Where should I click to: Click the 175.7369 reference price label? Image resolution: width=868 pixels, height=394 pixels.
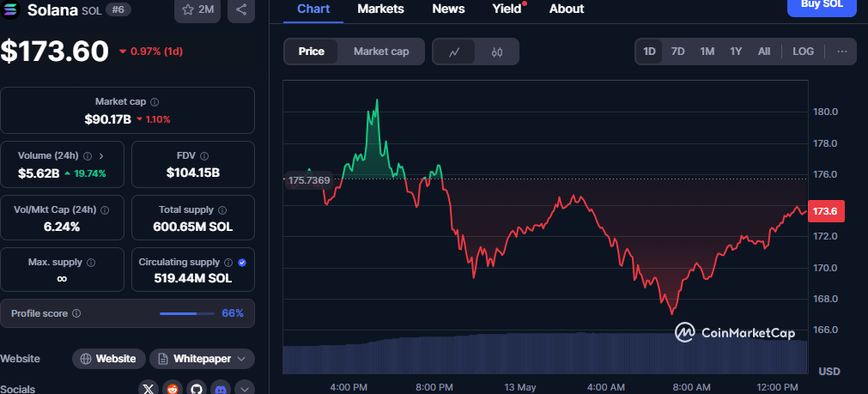tap(309, 180)
